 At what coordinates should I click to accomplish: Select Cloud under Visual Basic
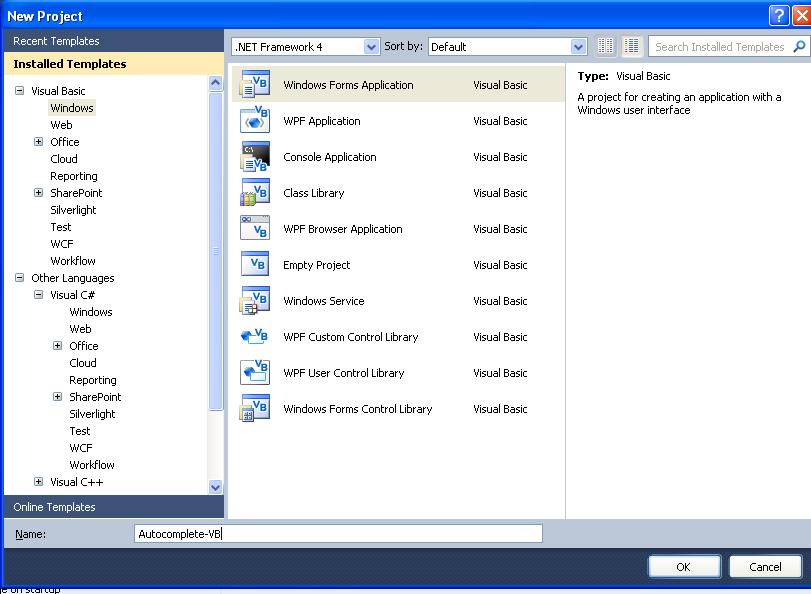click(64, 159)
